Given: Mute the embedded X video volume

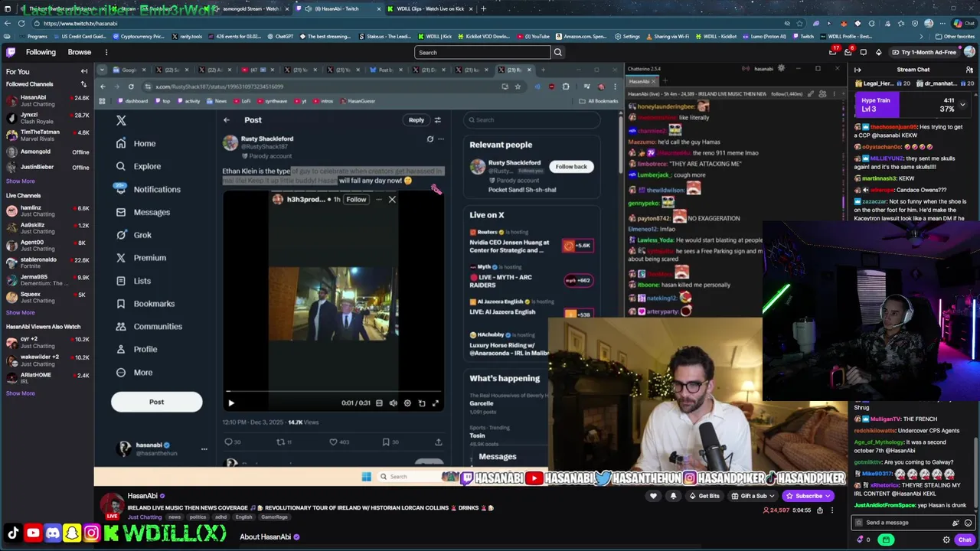Looking at the screenshot, I should [393, 403].
